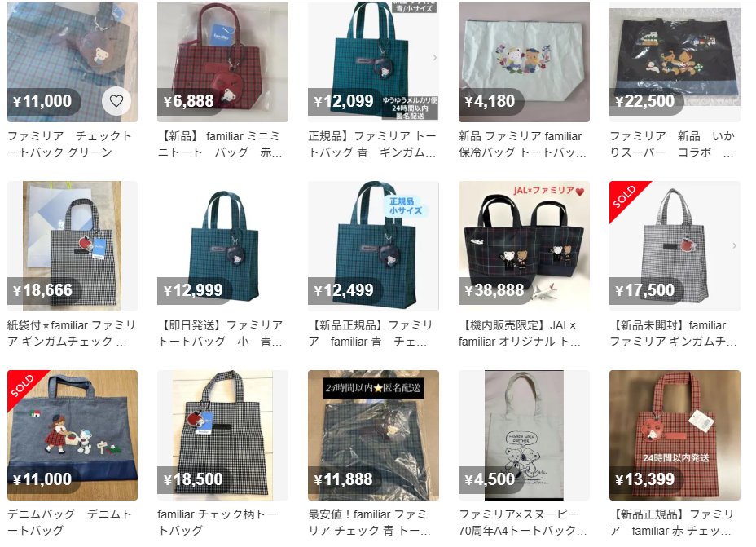Viewport: 756px width, 547px height.
Task: Click title link ファミリア×スヌーピー 70周年A4トートバック
Action: (x=523, y=522)
